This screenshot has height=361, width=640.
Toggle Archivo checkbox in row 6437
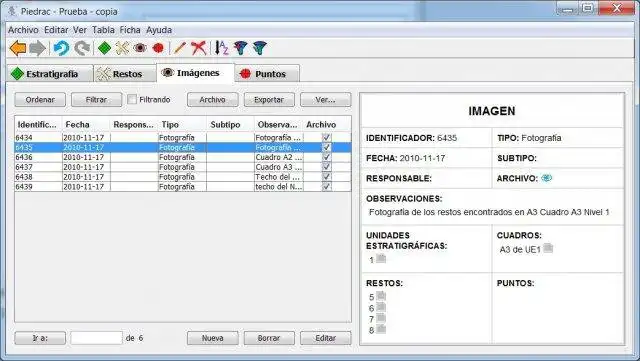327,167
